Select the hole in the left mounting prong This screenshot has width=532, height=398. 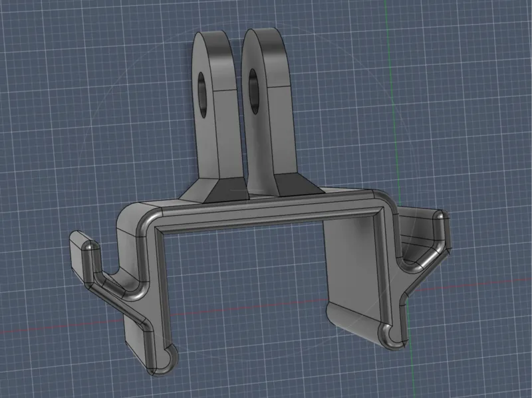[203, 95]
